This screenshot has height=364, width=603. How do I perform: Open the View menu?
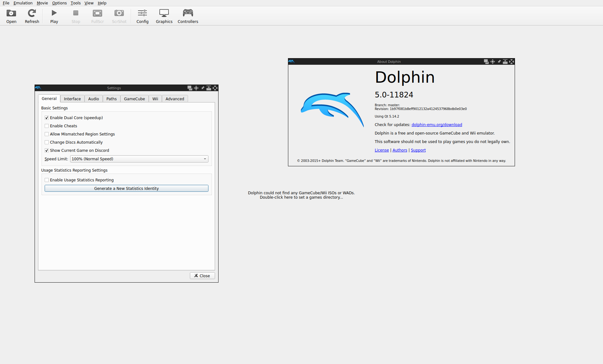click(89, 3)
